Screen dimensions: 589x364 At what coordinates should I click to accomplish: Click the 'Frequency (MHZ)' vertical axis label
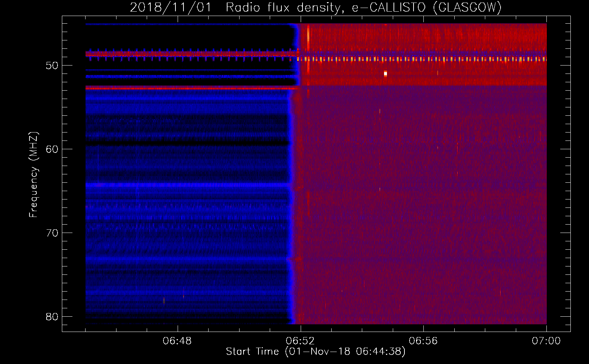pyautogui.click(x=33, y=174)
